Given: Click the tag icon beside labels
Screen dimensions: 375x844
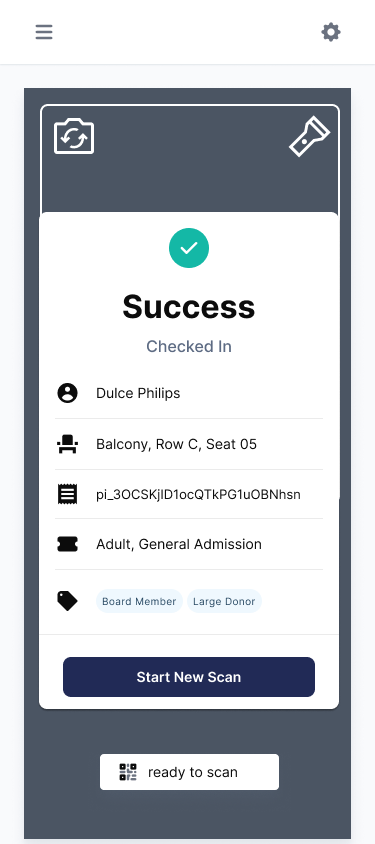Looking at the screenshot, I should tap(67, 601).
